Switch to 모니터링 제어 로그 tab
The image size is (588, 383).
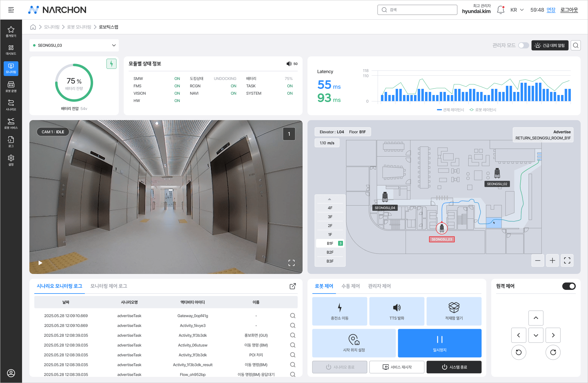(x=109, y=286)
